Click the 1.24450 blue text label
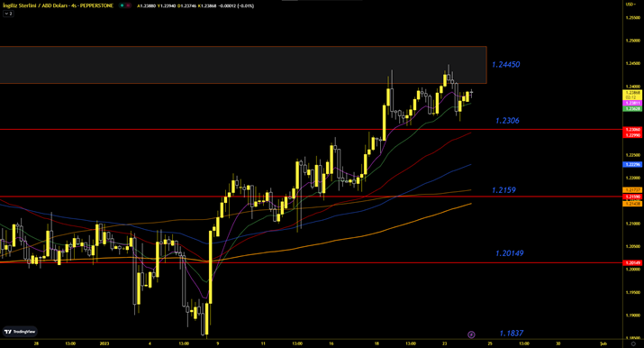 coord(505,65)
